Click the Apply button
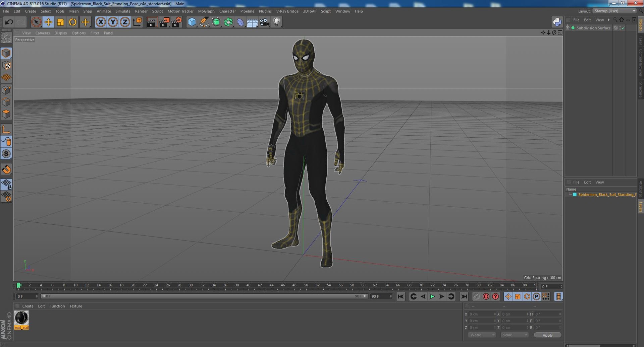644x347 pixels. point(547,335)
